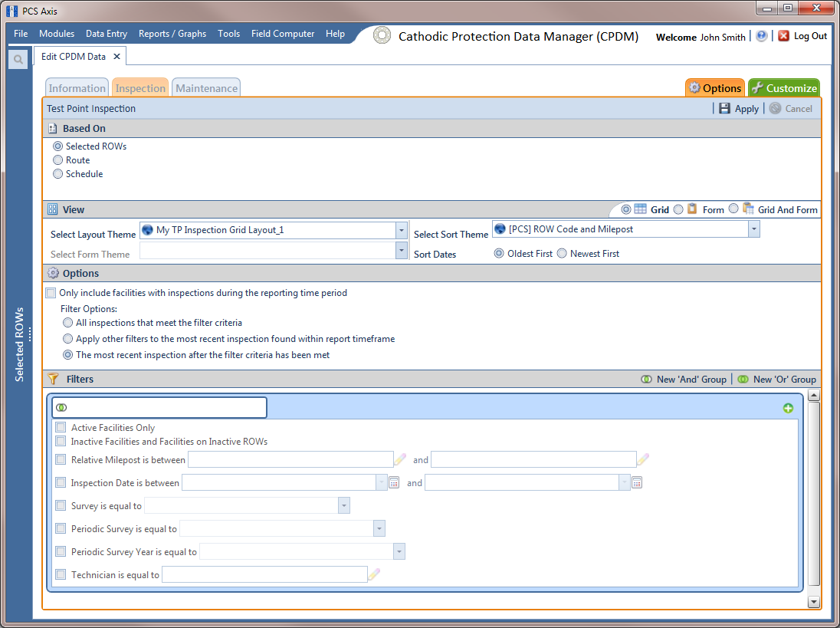Screen dimensions: 840x628
Task: Click the filter scrollbar down arrow
Action: [814, 602]
